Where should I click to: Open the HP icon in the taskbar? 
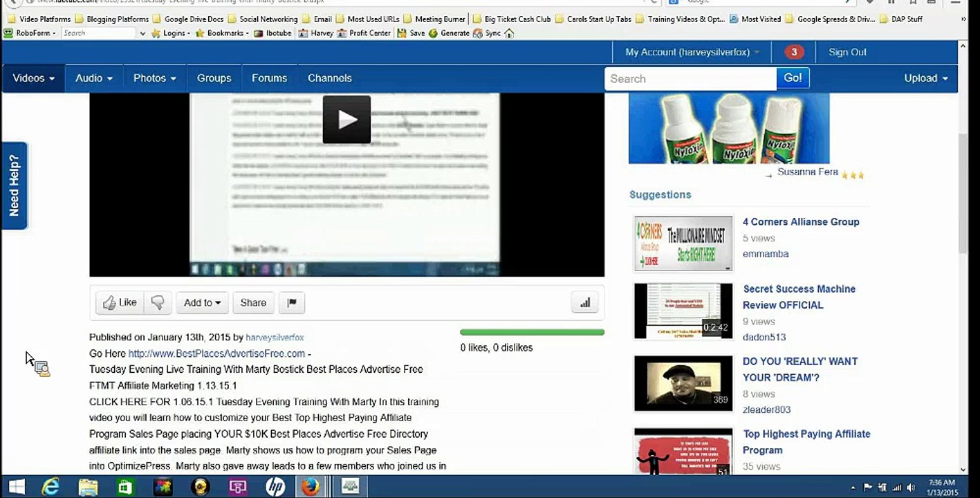tap(275, 487)
